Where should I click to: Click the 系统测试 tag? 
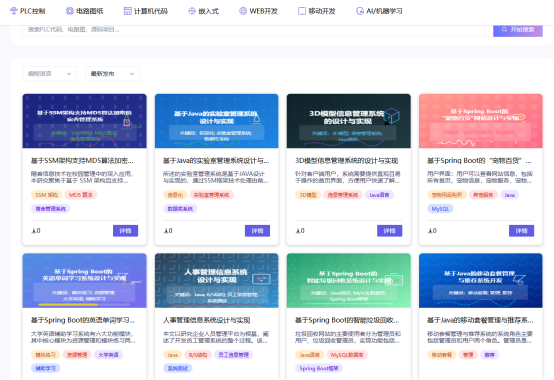[178, 368]
